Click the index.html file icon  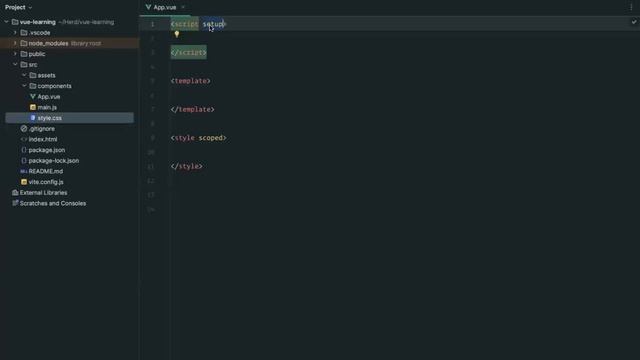[24, 139]
